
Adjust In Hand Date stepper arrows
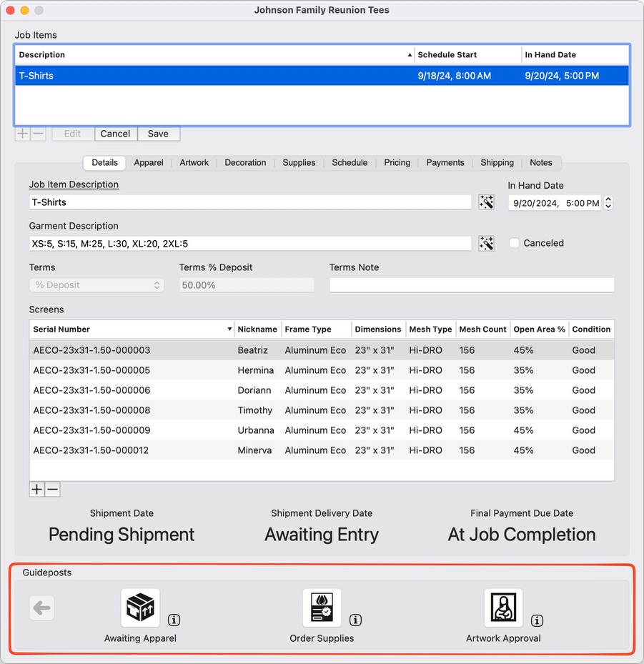(x=608, y=203)
